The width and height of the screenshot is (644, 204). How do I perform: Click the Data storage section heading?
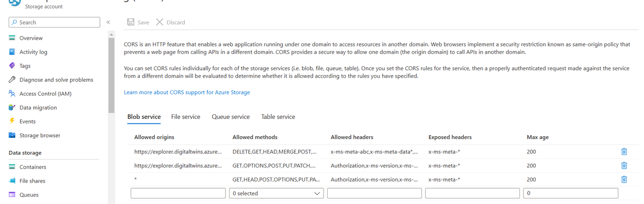coord(25,152)
